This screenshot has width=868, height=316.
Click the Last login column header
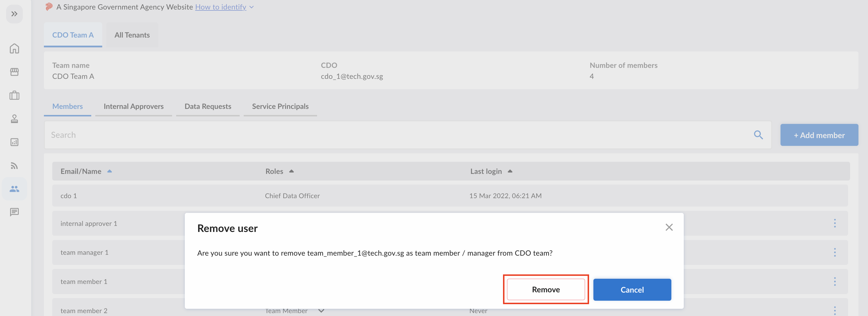pyautogui.click(x=486, y=171)
